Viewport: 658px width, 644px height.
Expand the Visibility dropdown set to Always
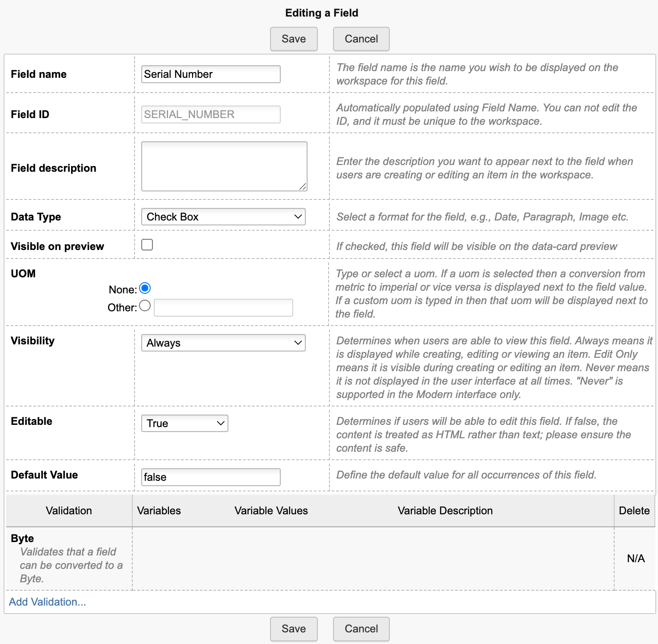(223, 343)
